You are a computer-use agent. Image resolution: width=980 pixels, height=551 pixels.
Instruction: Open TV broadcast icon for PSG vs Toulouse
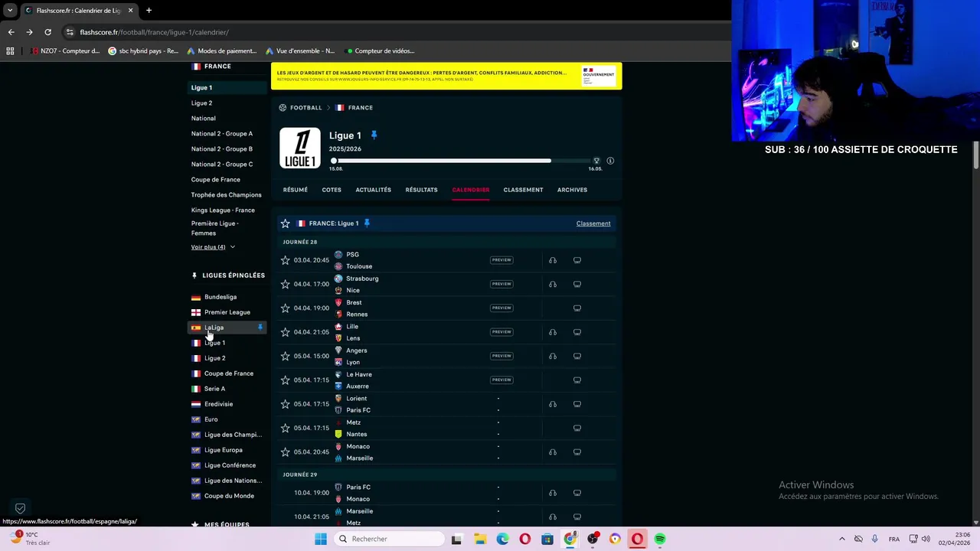577,260
